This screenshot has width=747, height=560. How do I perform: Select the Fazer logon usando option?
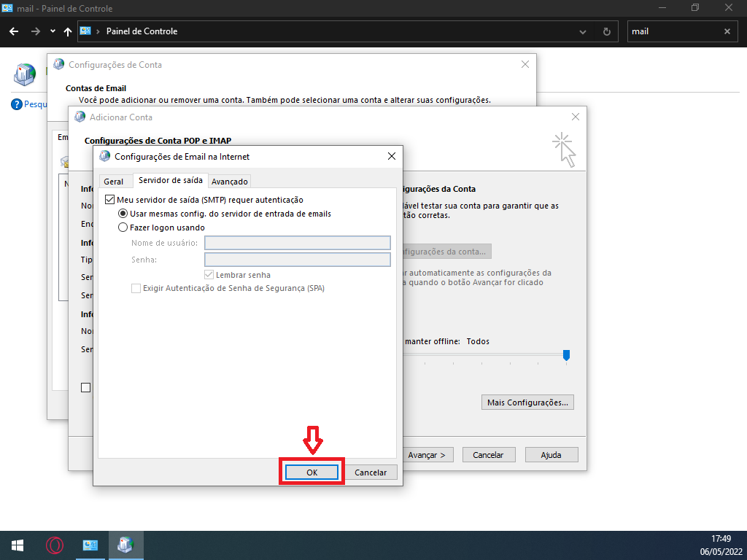[x=123, y=227]
